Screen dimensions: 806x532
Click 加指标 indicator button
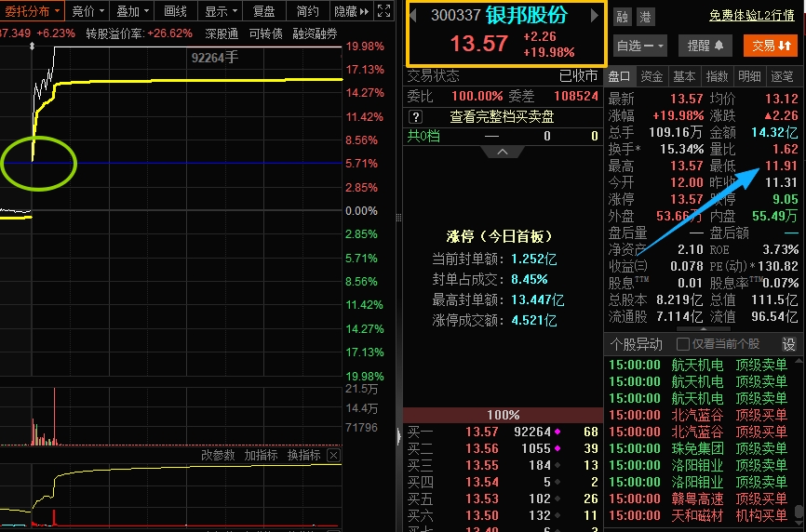[x=261, y=455]
